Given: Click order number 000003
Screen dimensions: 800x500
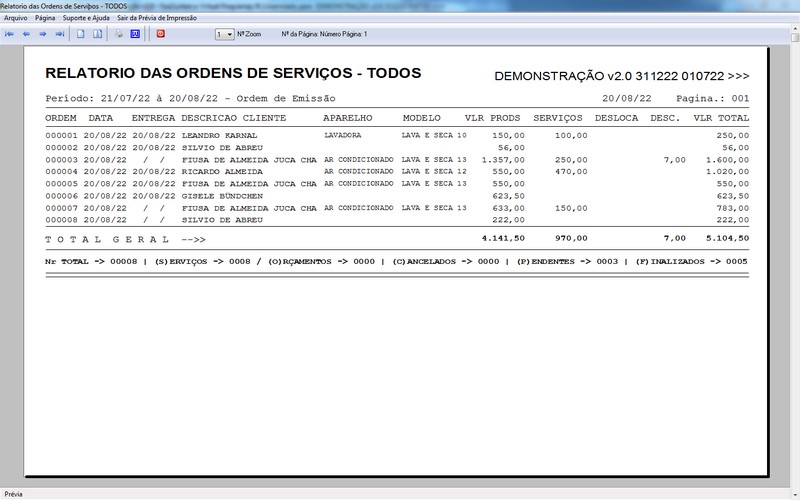Looking at the screenshot, I should pyautogui.click(x=61, y=160).
